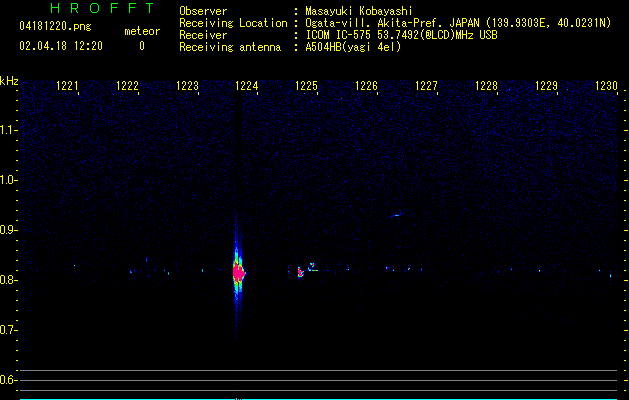Click the HROFFT title text
Viewport: 629px width, 400px height.
pyautogui.click(x=102, y=8)
